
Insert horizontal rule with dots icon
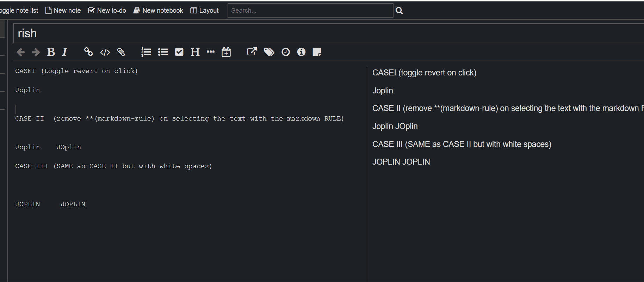[x=211, y=52]
